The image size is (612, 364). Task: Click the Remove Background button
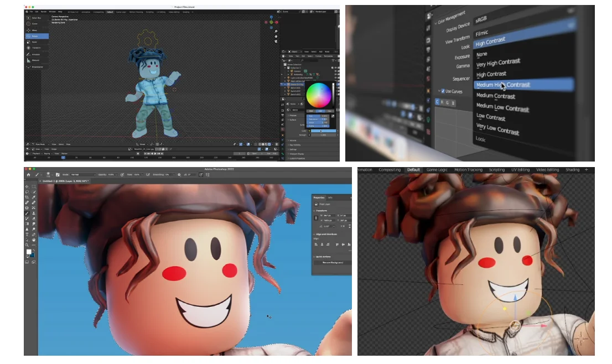click(333, 263)
